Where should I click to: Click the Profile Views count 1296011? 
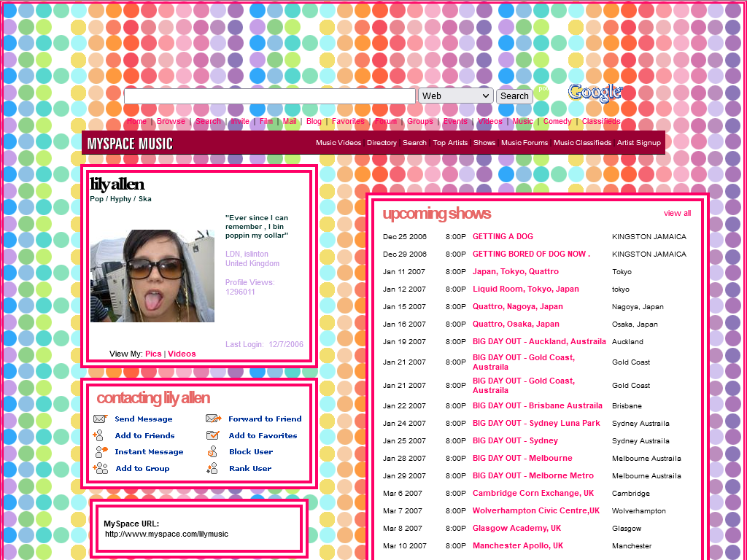tap(240, 292)
